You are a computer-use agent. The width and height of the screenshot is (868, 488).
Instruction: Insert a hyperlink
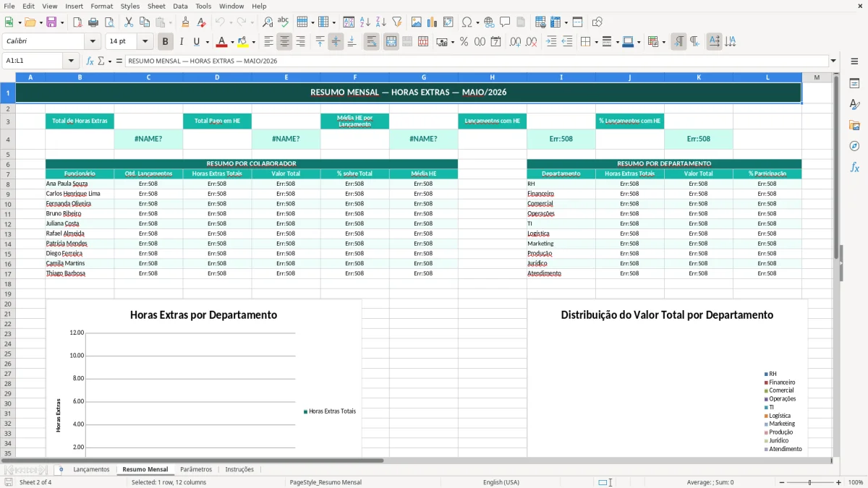pos(489,22)
